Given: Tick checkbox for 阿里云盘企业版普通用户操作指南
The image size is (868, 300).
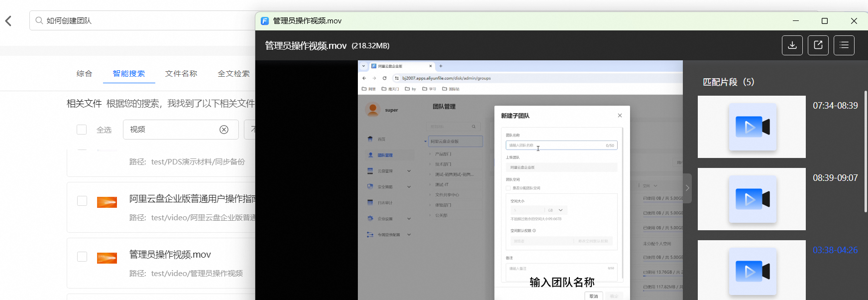Looking at the screenshot, I should [82, 201].
